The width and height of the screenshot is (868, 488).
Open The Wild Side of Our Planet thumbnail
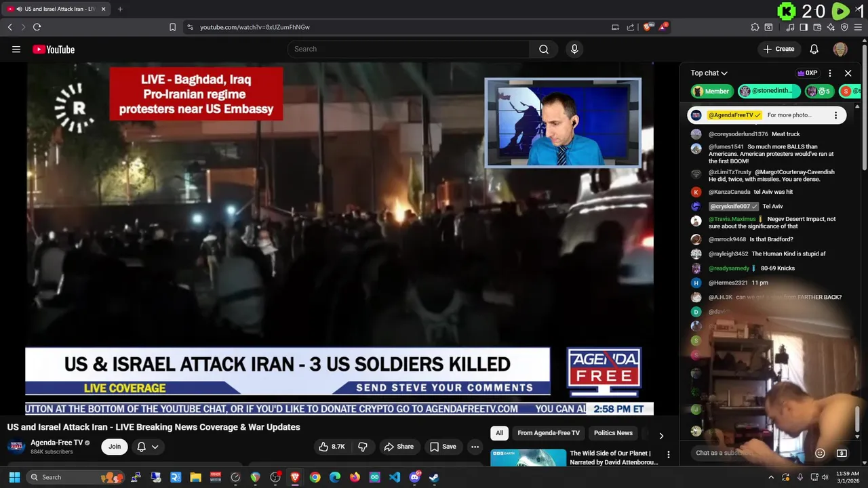click(528, 458)
